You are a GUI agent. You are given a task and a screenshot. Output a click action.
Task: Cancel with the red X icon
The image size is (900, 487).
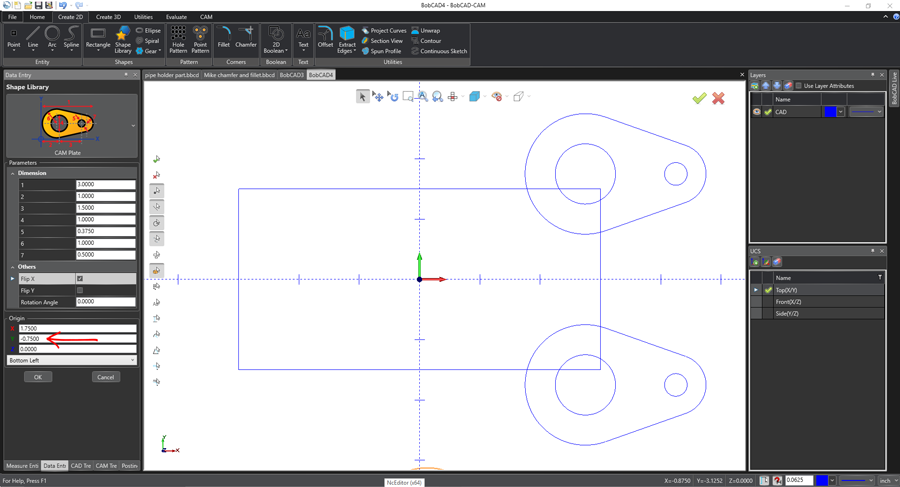point(718,98)
